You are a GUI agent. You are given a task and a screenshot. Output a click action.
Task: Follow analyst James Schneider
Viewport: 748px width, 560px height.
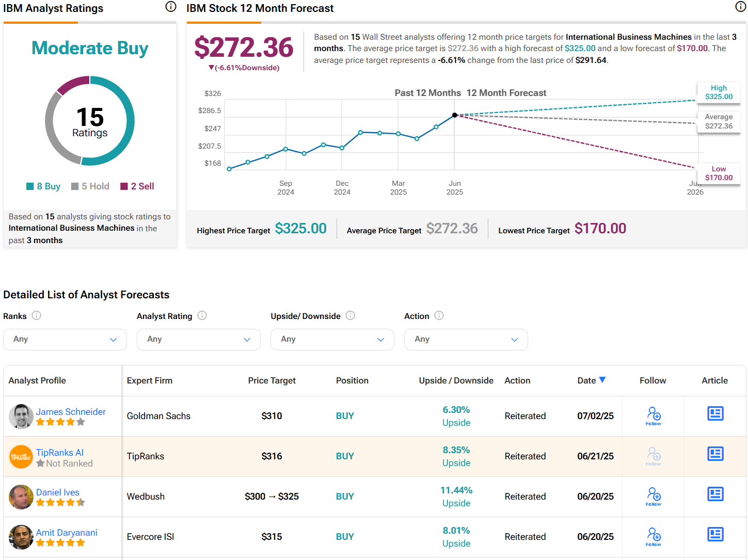[654, 415]
